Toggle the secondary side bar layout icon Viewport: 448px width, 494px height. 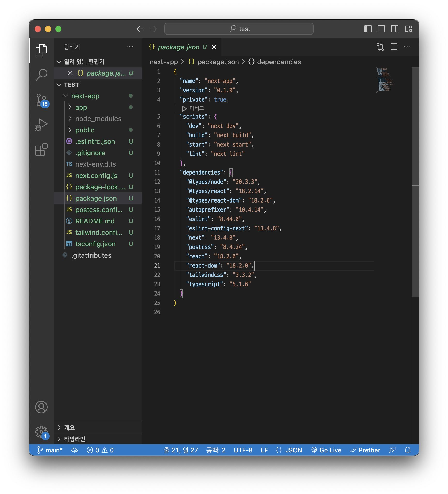click(395, 29)
